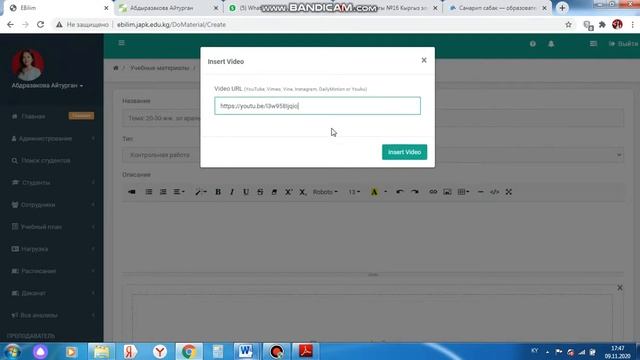Image resolution: width=640 pixels, height=360 pixels.
Task: Click the address bar URL
Action: 171,24
